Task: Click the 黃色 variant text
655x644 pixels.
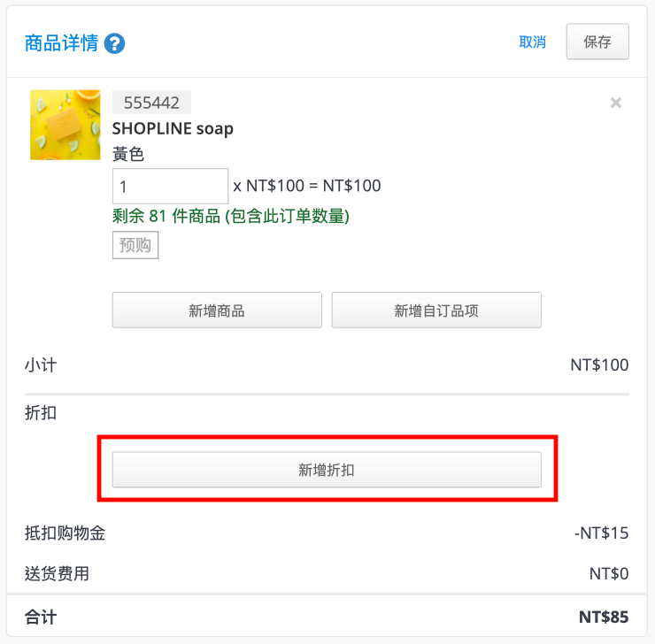Action: pyautogui.click(x=127, y=154)
